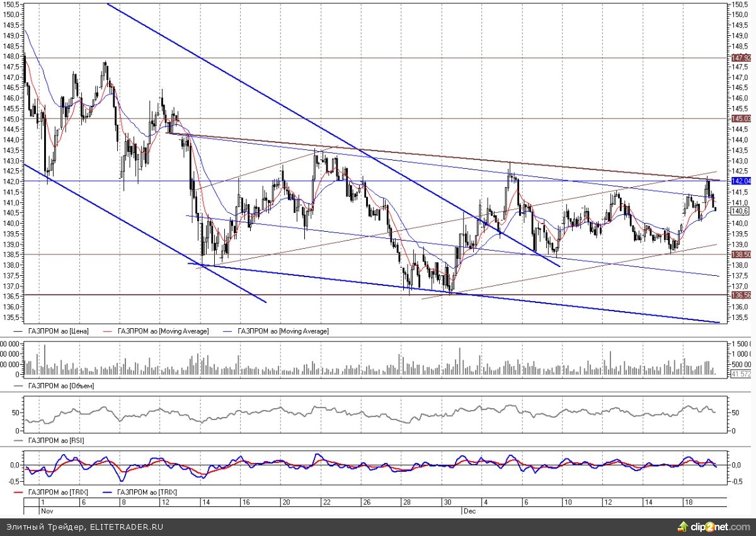Viewport: 756px width, 536px height.
Task: Click the 138.50 support level tag
Action: (742, 254)
